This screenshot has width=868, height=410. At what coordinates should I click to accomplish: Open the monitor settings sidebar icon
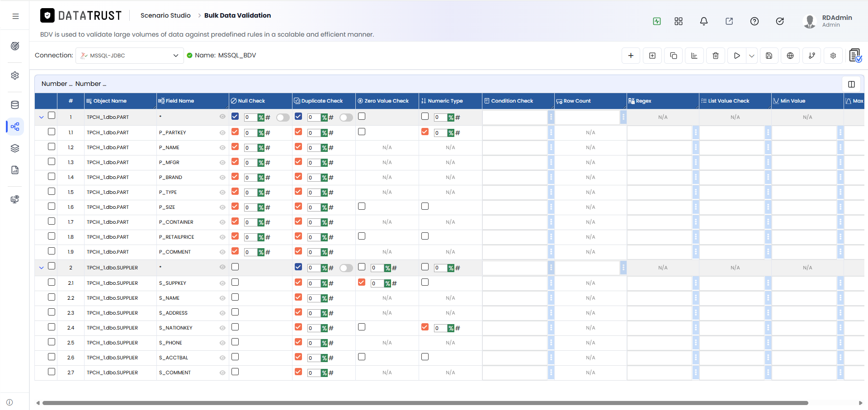point(15,199)
